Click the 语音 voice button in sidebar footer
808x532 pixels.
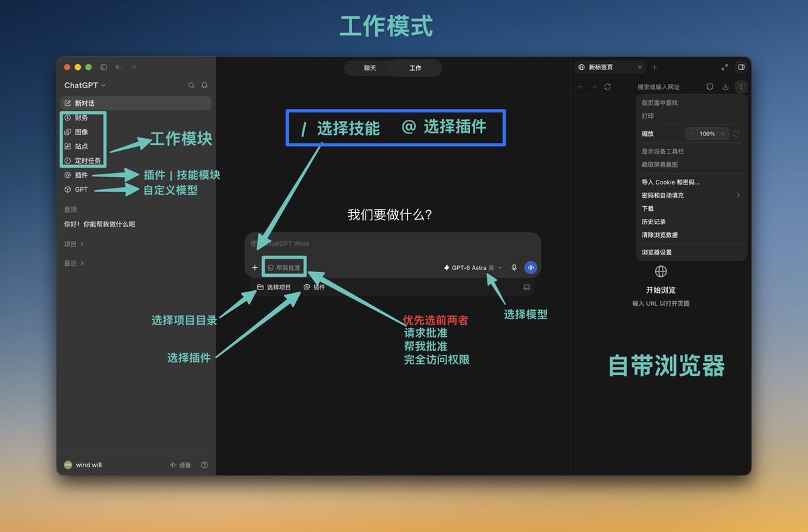pos(180,465)
